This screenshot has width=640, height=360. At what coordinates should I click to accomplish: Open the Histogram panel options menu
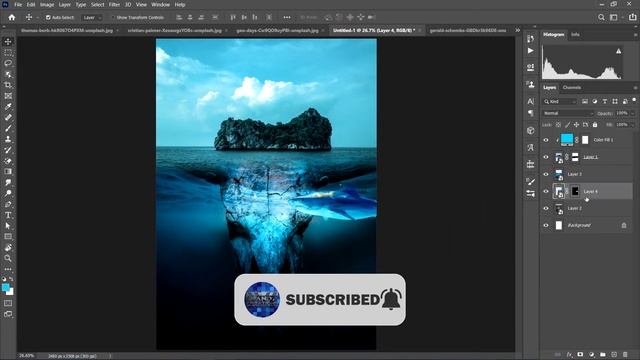pyautogui.click(x=635, y=35)
